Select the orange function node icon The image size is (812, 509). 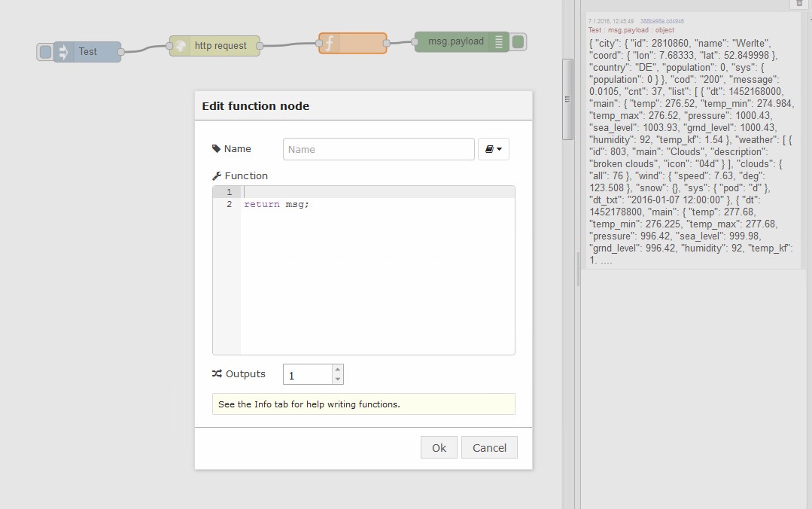pyautogui.click(x=329, y=44)
